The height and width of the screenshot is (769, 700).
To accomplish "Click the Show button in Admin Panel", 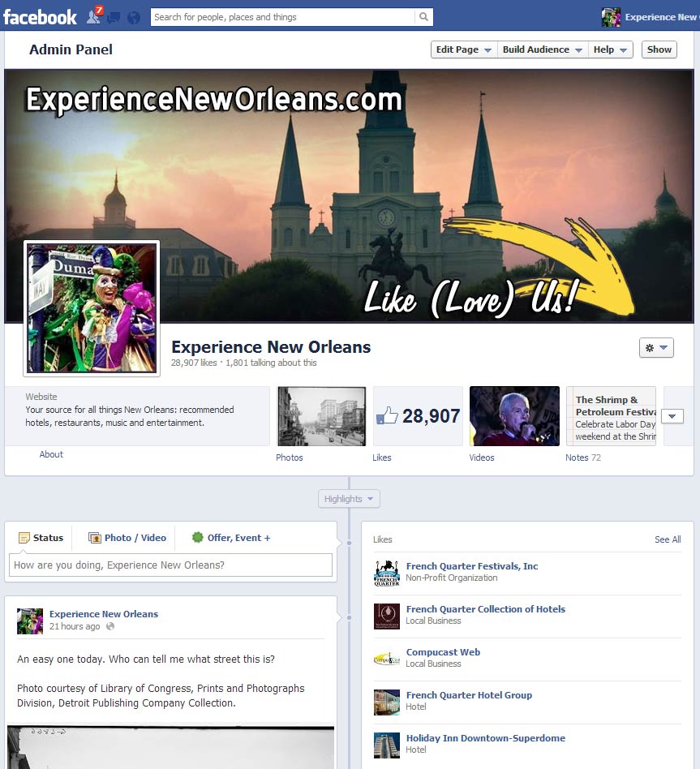I will point(659,49).
